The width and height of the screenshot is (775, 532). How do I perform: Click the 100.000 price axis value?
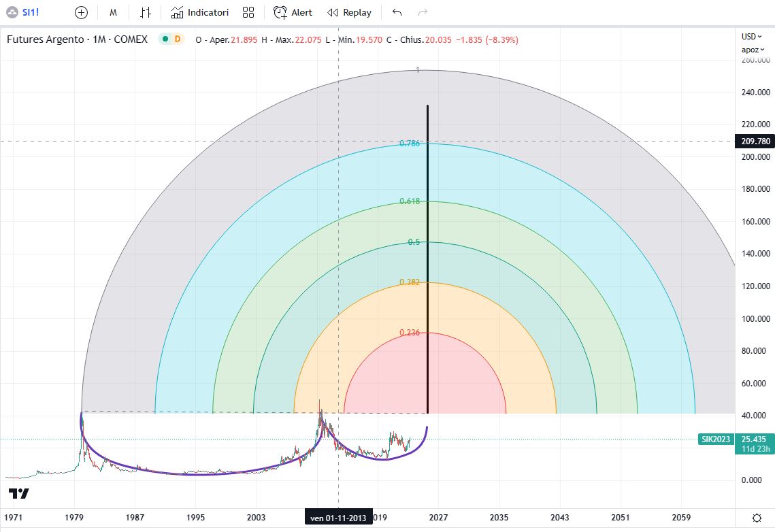click(755, 318)
